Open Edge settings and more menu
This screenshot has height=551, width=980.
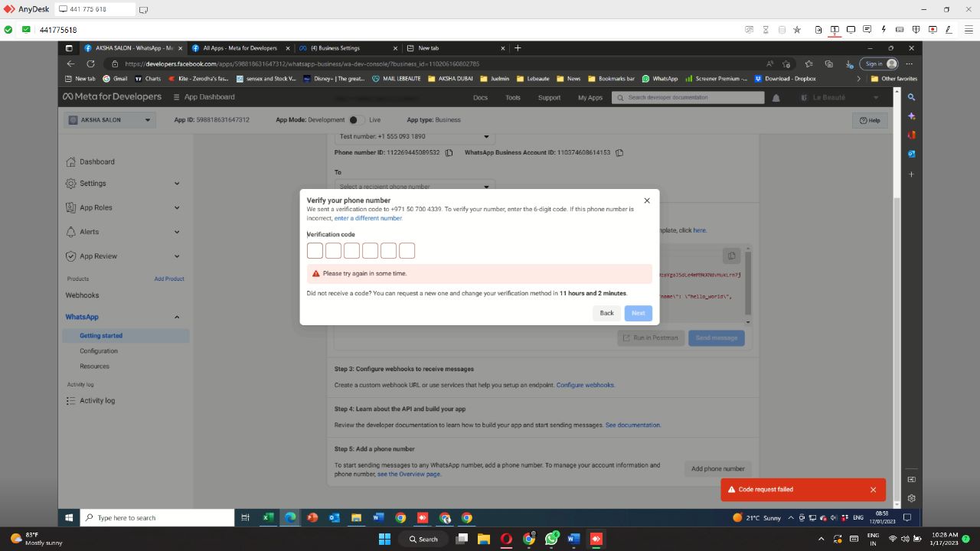[910, 64]
